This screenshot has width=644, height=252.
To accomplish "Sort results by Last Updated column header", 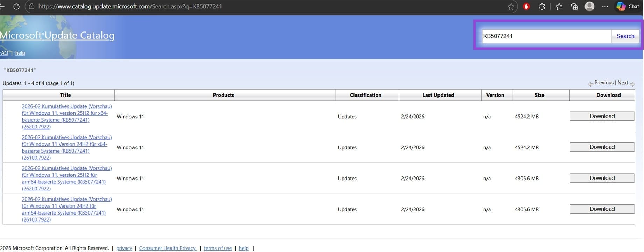I will tap(438, 95).
